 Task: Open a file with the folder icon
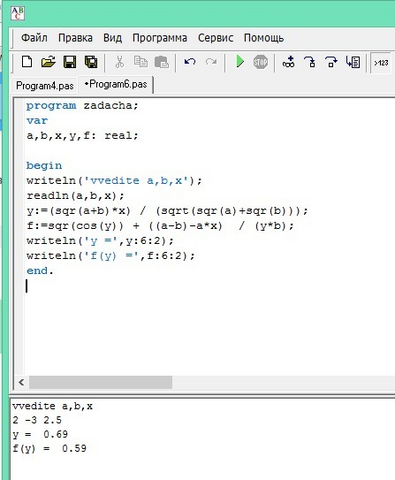pyautogui.click(x=48, y=62)
